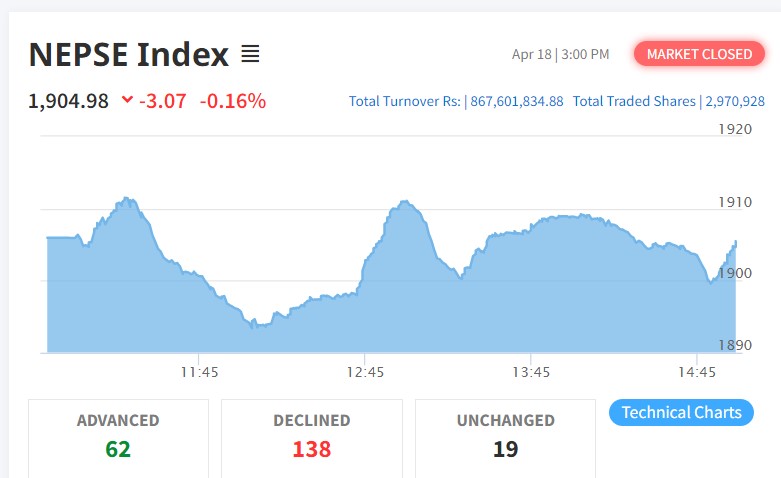Open Technical Charts
Image resolution: width=781 pixels, height=478 pixels.
[681, 412]
